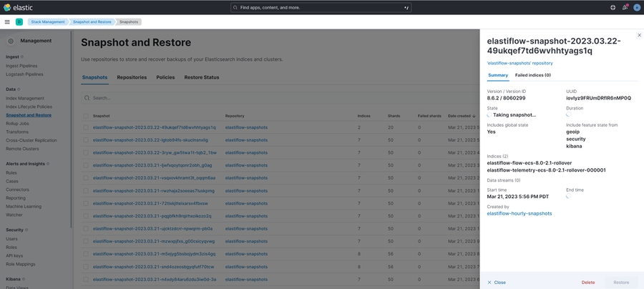Open the newsfeed notifications bell
The height and width of the screenshot is (289, 644).
point(625,7)
